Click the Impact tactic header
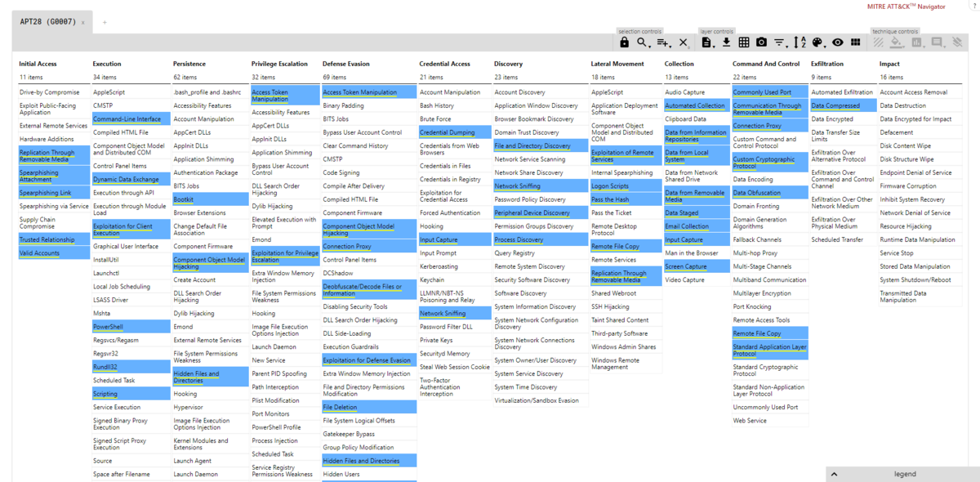Image resolution: width=980 pixels, height=482 pixels. tap(889, 64)
